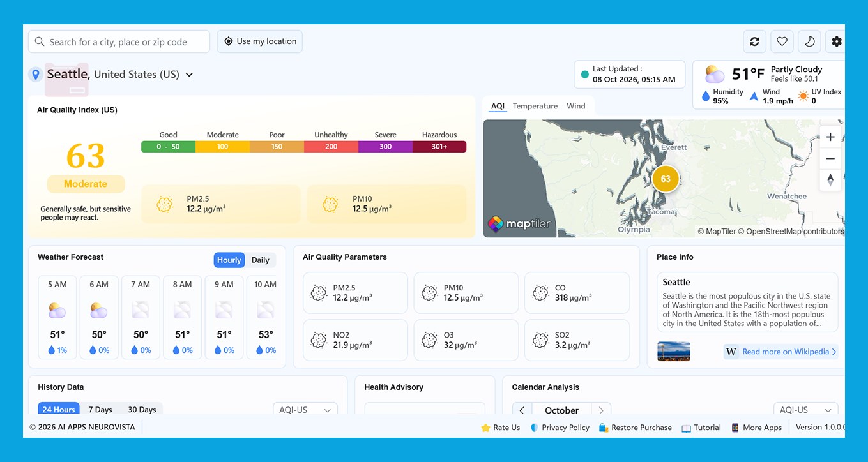Toggle dark mode with the moon icon
Image resolution: width=868 pixels, height=462 pixels.
point(809,41)
